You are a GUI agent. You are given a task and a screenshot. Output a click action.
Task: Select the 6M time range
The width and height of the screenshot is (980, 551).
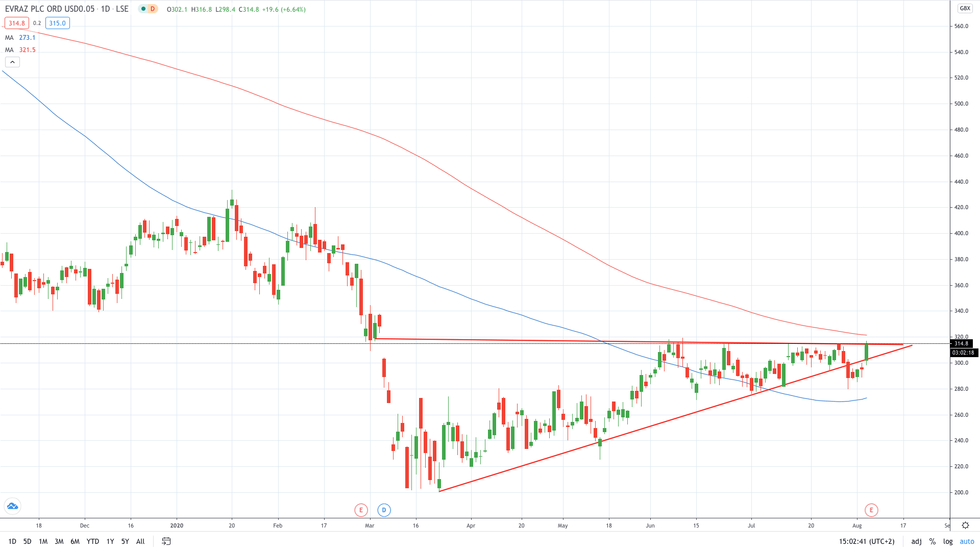click(75, 541)
